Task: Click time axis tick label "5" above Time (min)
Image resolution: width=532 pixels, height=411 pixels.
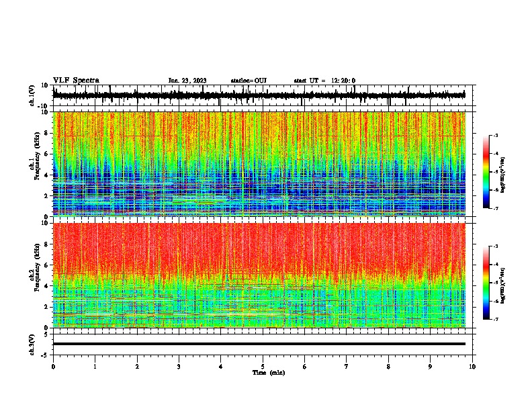Action: pos(263,367)
